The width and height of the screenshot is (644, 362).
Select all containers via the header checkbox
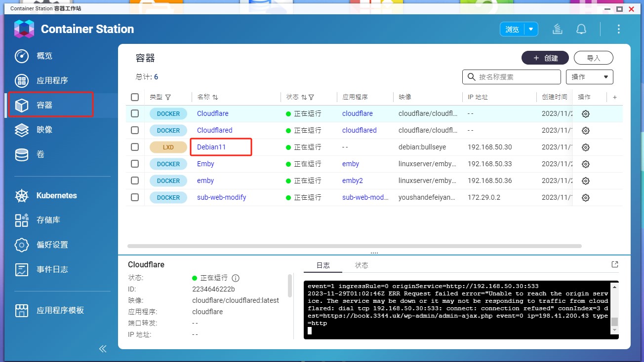134,97
